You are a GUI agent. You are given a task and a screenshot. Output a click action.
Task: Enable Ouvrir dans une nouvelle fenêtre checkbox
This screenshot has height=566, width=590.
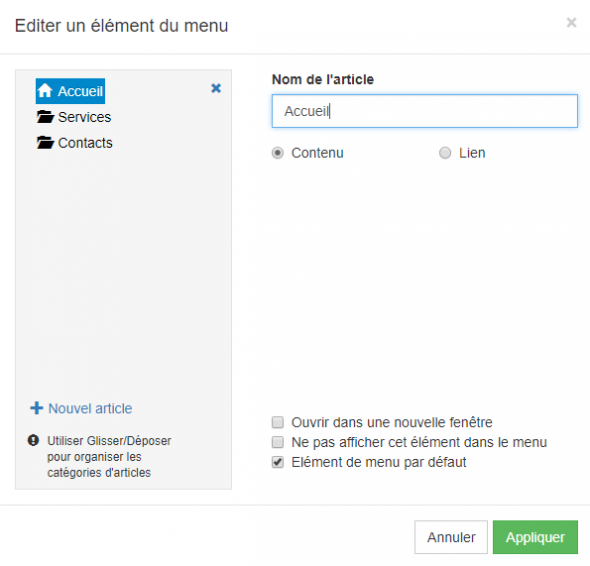click(278, 423)
